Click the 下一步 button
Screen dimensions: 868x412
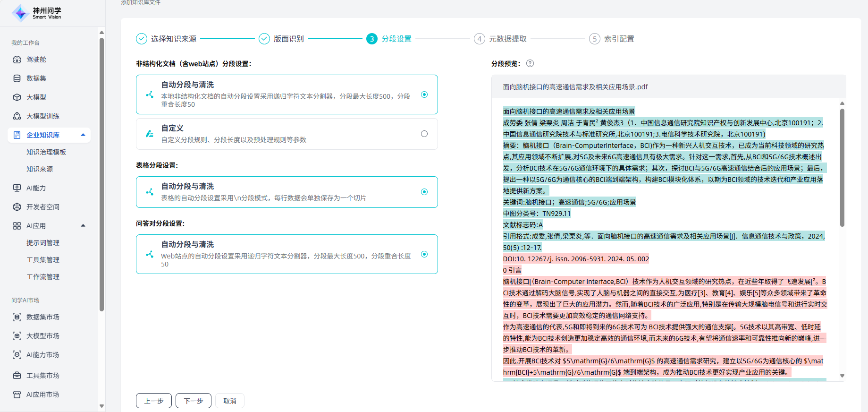pyautogui.click(x=194, y=401)
